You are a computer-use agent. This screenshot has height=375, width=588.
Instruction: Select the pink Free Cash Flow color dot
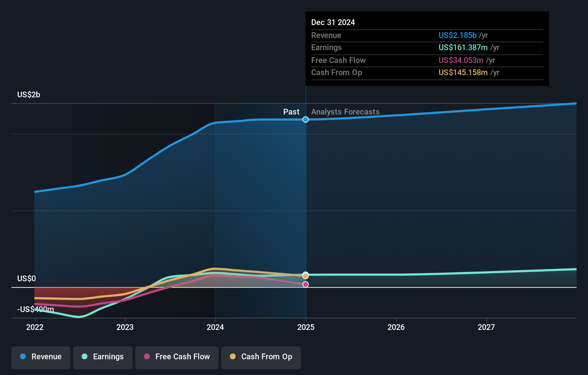[x=146, y=357]
